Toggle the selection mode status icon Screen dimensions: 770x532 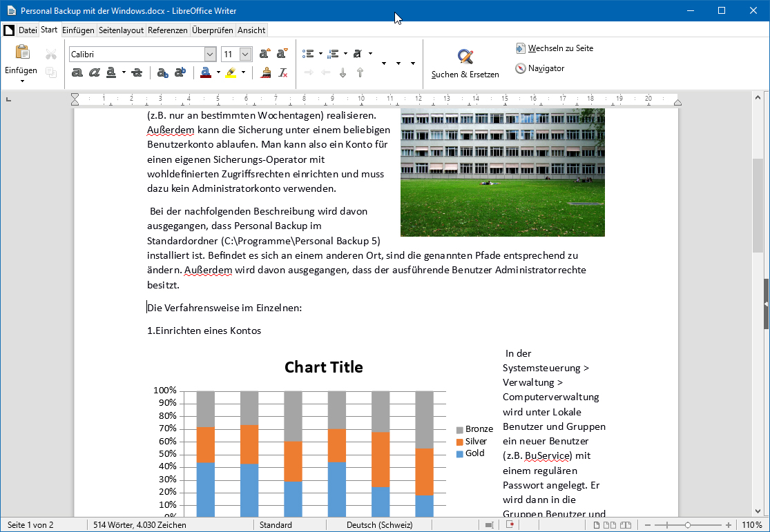tap(489, 524)
